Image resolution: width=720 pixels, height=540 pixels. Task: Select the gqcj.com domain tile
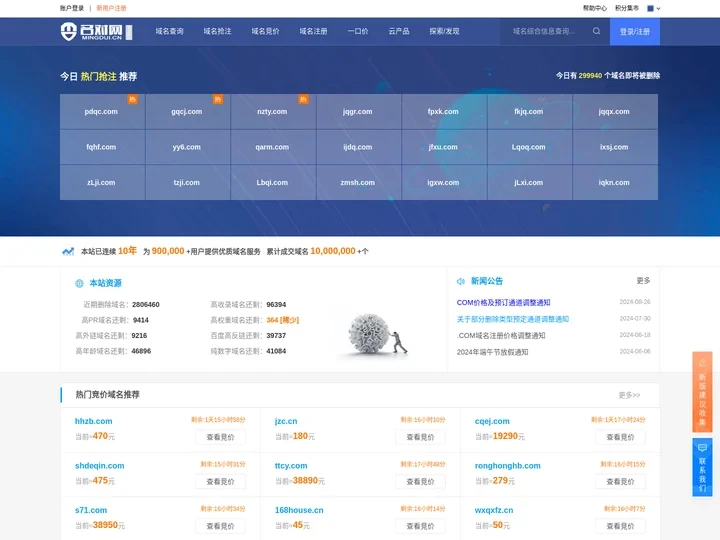(187, 112)
